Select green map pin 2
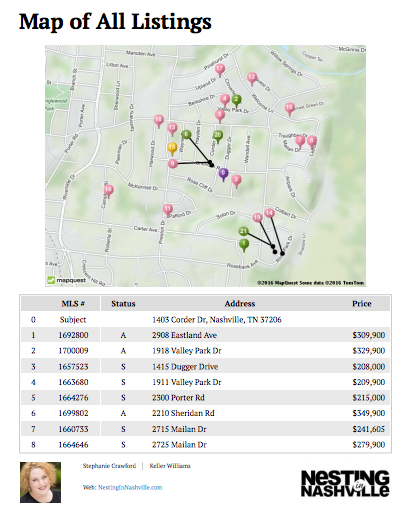Viewport: 400px width, 520px height. coord(236,101)
